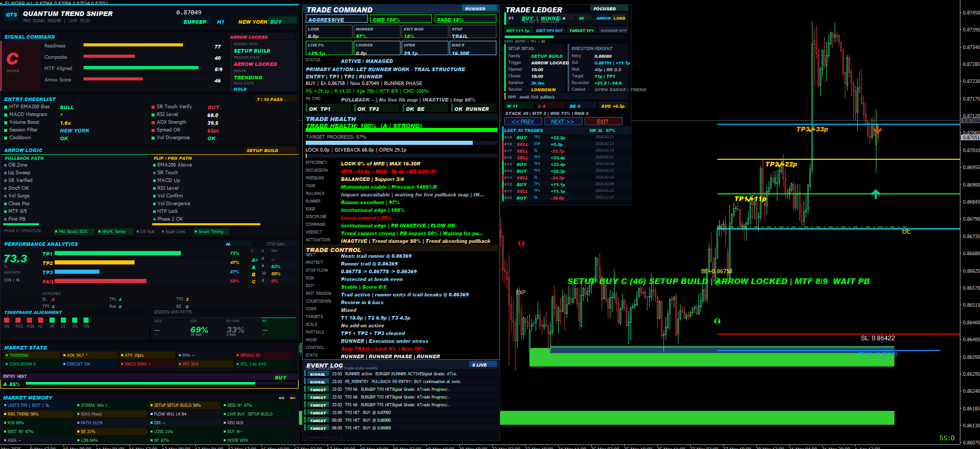Click the TP2+22p label on the chart
This screenshot has width=980, height=449.
click(781, 164)
